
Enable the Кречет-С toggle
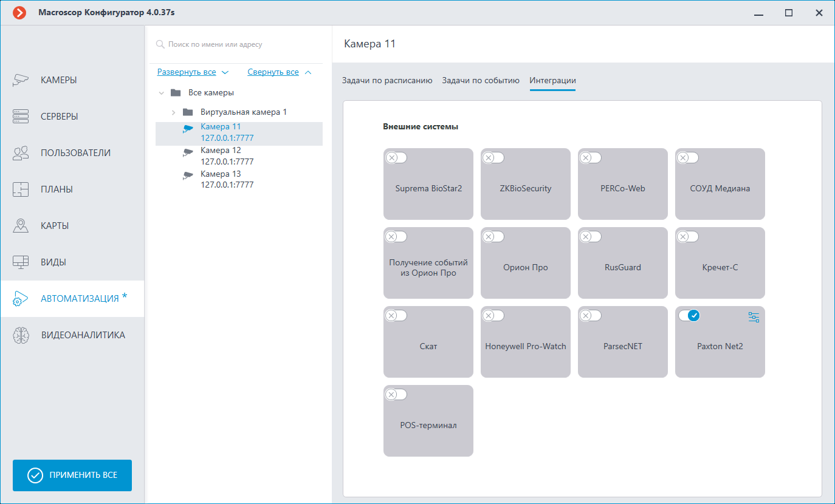(x=688, y=237)
